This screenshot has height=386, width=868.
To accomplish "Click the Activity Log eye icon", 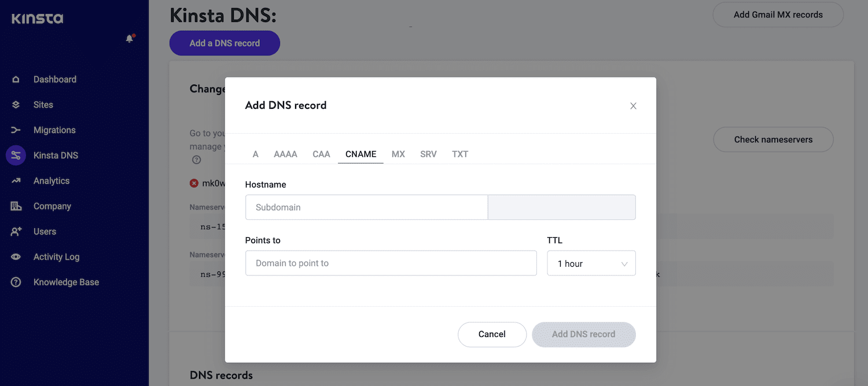I will [16, 257].
